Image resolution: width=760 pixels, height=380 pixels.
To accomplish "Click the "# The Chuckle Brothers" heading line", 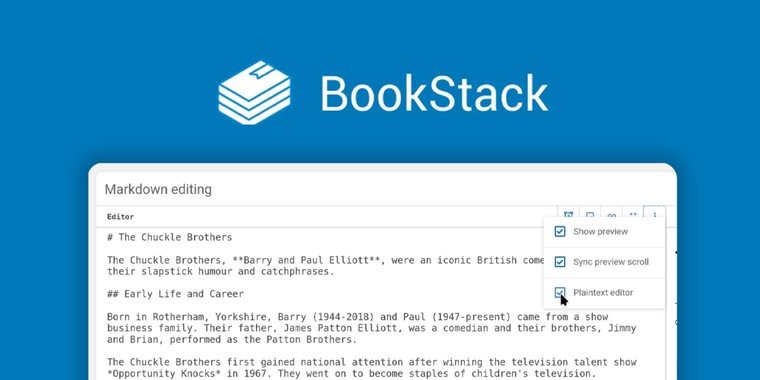I will [170, 237].
